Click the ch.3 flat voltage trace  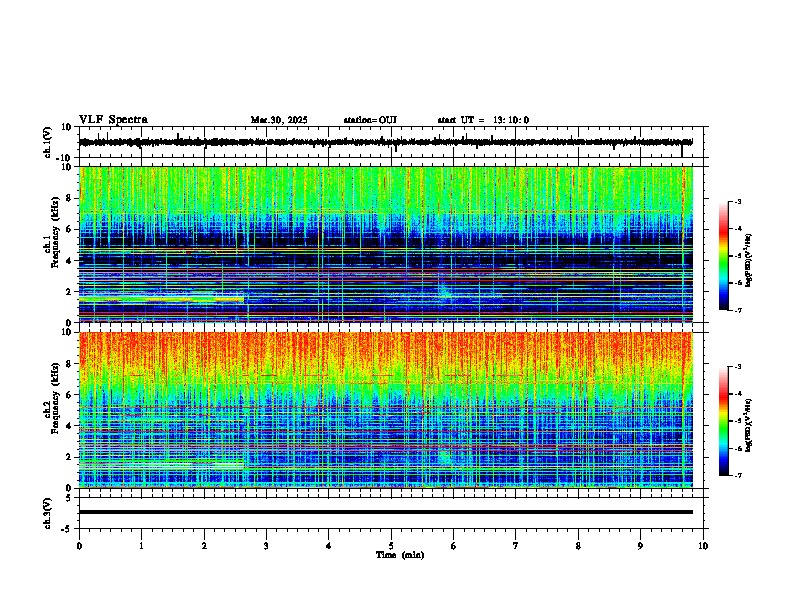point(386,512)
